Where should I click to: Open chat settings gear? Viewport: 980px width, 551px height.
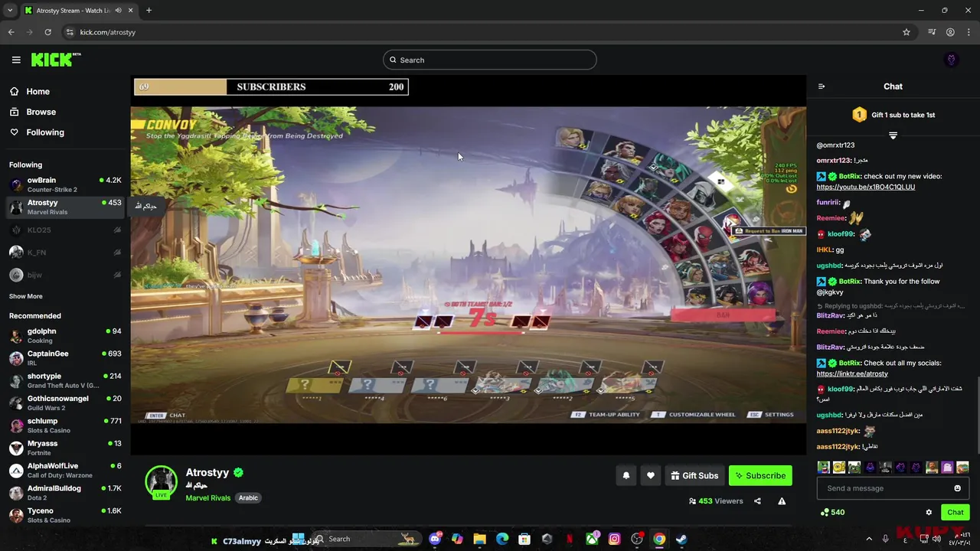pos(929,512)
